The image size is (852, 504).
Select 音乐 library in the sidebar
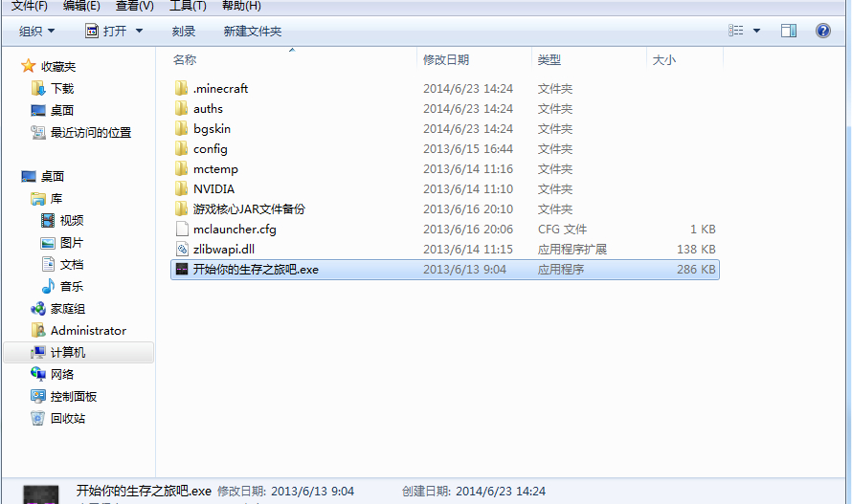[x=71, y=286]
